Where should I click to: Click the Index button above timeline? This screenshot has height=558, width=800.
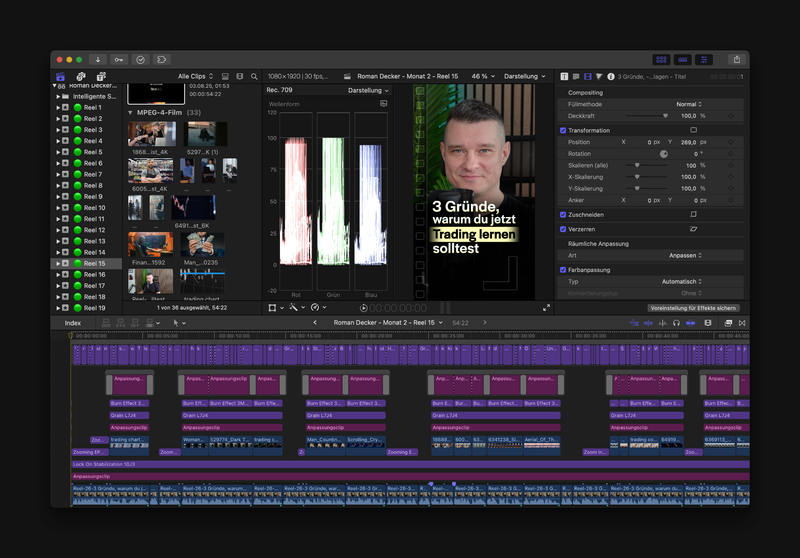[x=73, y=323]
